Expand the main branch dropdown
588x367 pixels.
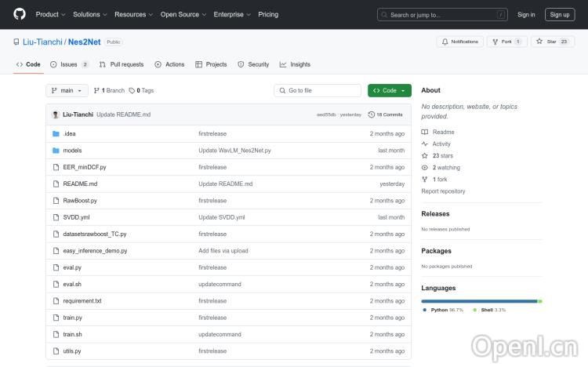click(68, 90)
